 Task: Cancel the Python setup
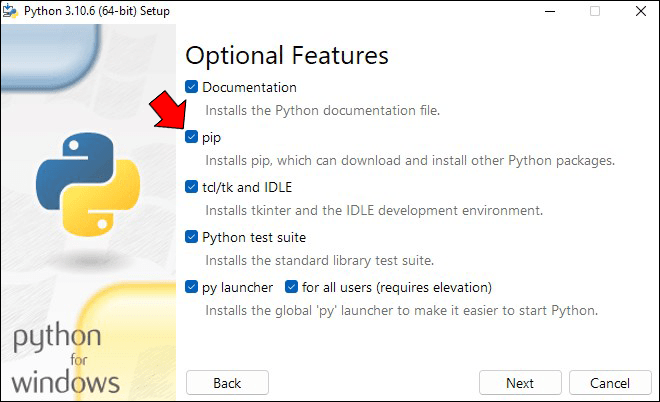(x=610, y=383)
